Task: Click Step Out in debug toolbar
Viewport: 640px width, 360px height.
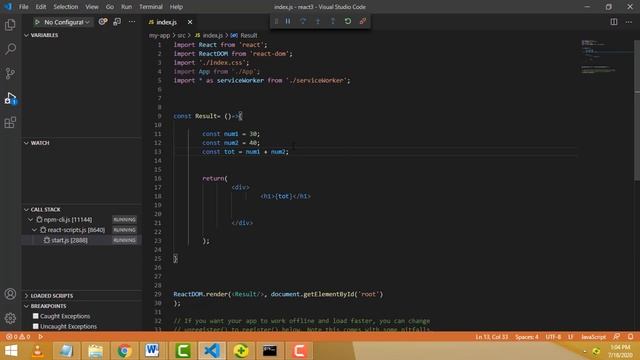Action: pos(333,21)
